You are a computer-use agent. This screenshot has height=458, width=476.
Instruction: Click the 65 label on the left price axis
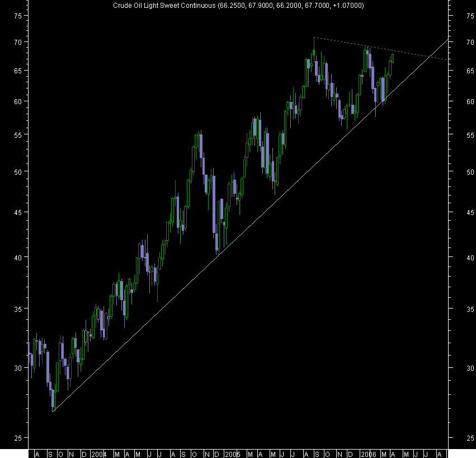[x=18, y=71]
